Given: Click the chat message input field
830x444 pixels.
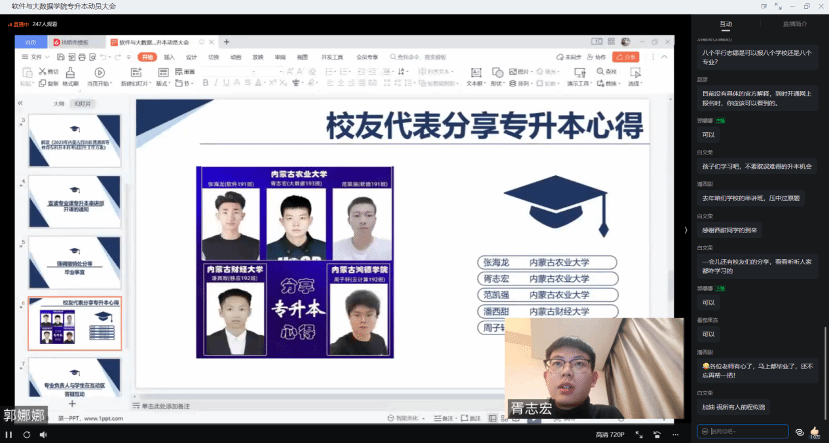Looking at the screenshot, I should click(x=745, y=431).
